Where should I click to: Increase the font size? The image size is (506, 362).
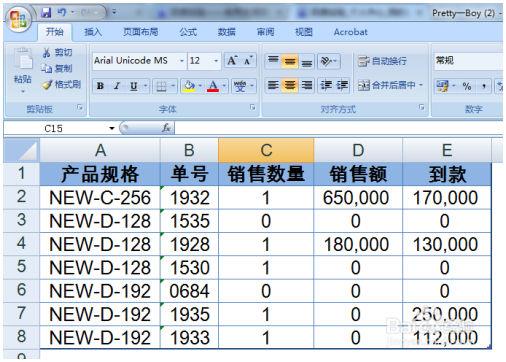pos(232,61)
